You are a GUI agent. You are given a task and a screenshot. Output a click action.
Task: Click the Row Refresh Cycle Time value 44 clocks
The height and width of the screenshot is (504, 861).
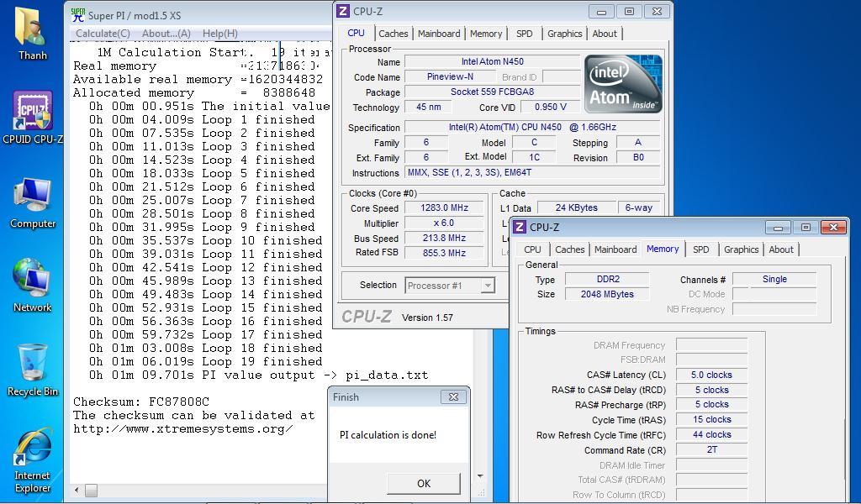[x=711, y=434]
